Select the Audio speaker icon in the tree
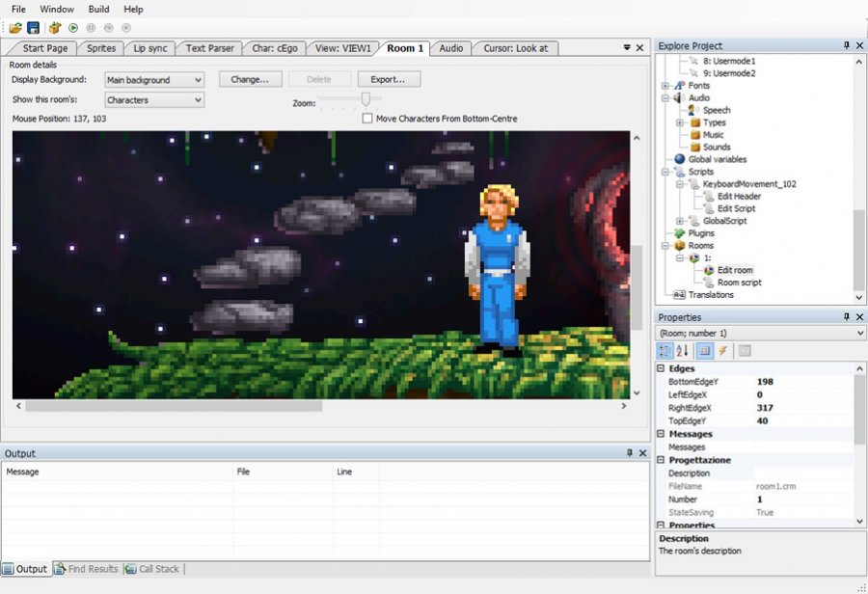The height and width of the screenshot is (594, 868). (x=679, y=97)
